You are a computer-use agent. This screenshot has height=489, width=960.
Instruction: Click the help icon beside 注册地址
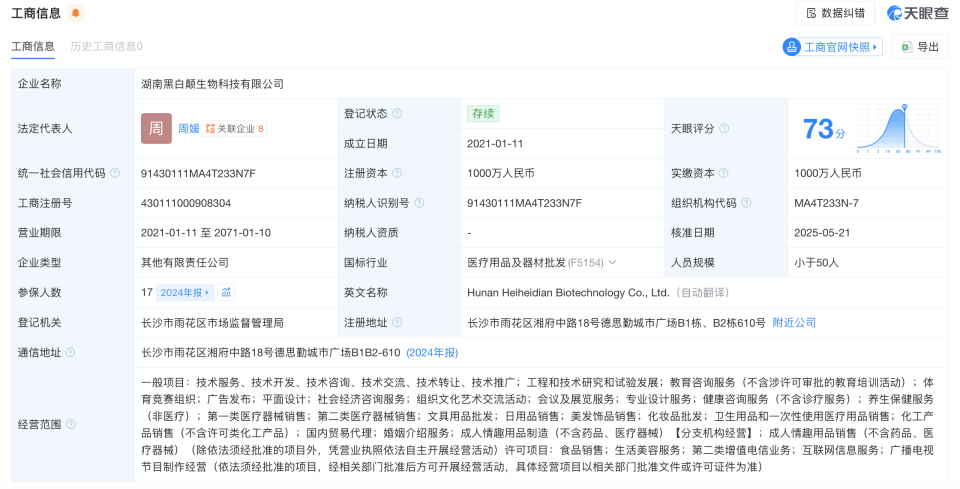[397, 323]
